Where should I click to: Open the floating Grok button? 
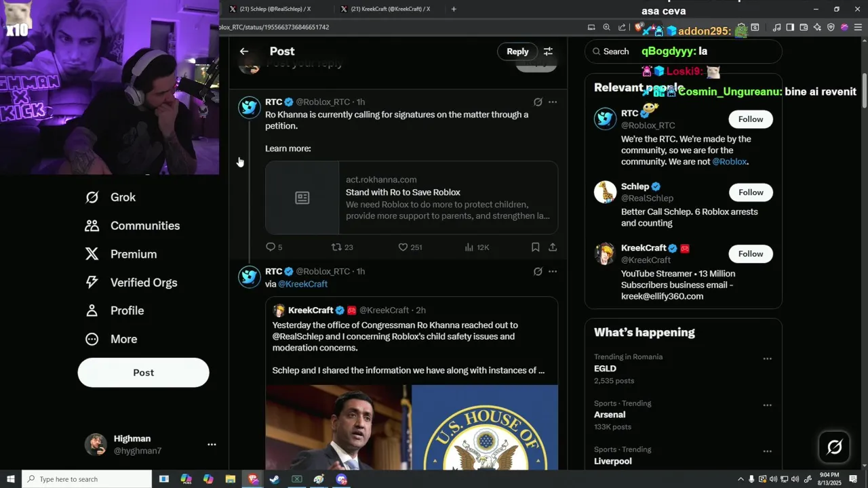(835, 447)
